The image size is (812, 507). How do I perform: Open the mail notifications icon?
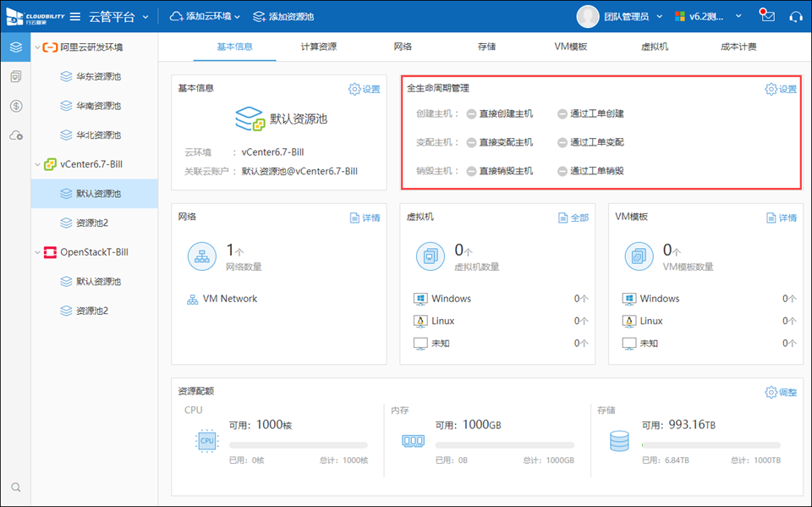(x=766, y=16)
